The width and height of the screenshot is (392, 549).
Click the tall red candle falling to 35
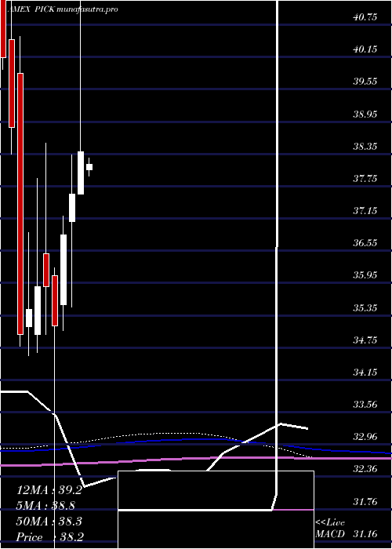pos(20,204)
